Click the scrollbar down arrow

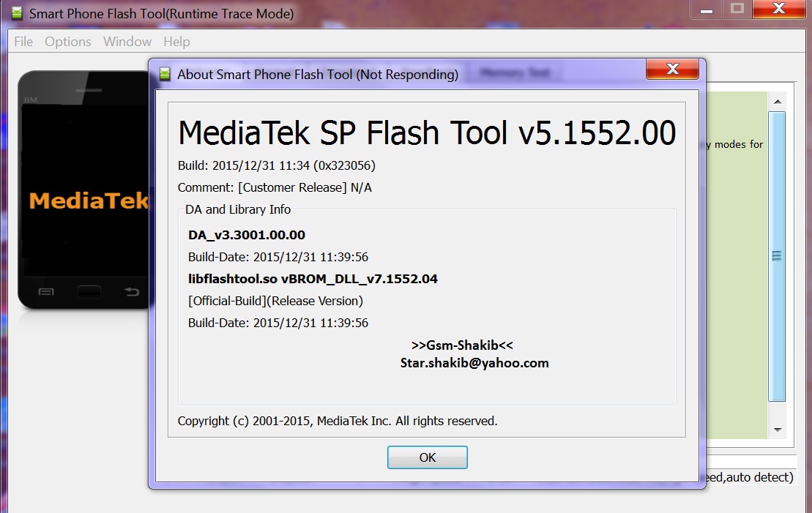pyautogui.click(x=777, y=429)
